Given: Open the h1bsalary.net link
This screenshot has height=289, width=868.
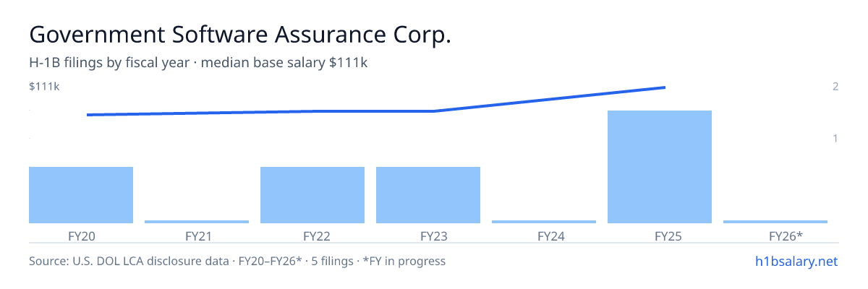Looking at the screenshot, I should [796, 261].
